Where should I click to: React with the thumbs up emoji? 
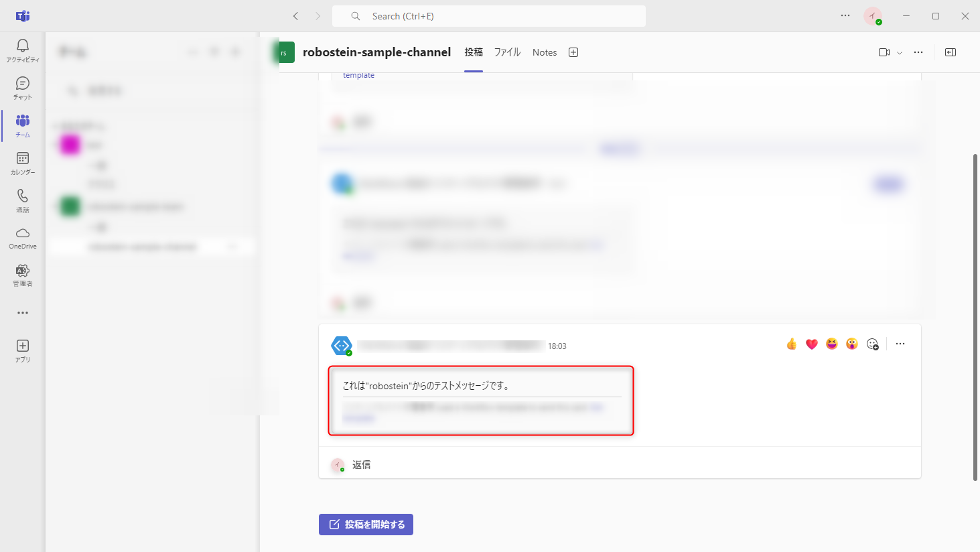(792, 344)
